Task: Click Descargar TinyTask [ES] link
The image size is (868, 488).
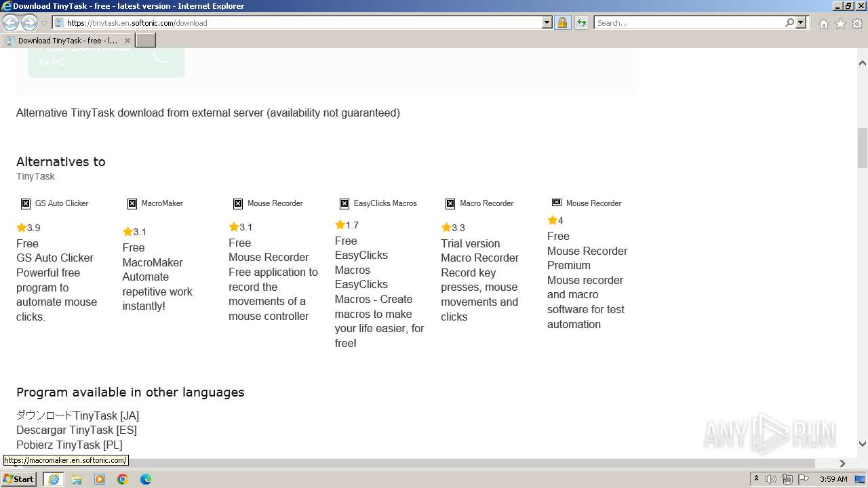Action: click(x=77, y=430)
